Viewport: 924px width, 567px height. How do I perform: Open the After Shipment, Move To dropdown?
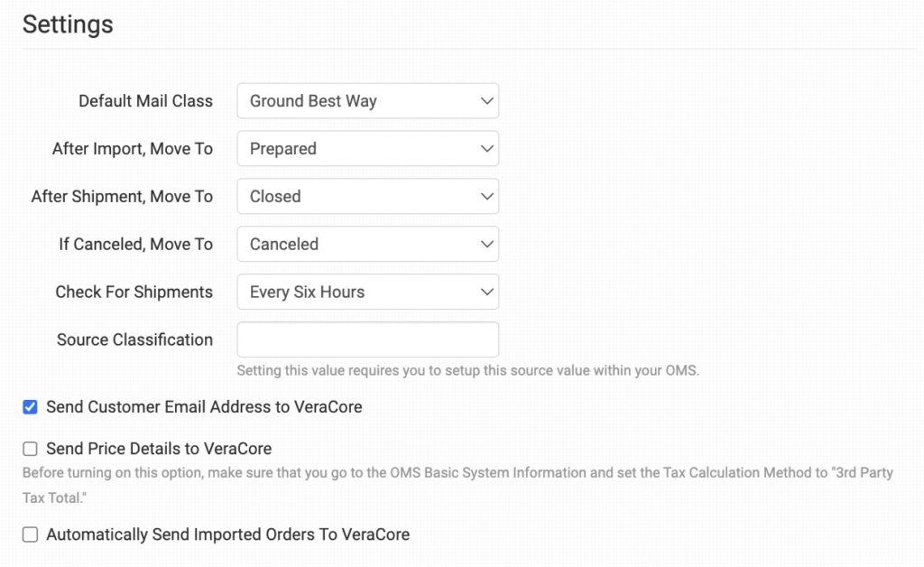coord(367,197)
